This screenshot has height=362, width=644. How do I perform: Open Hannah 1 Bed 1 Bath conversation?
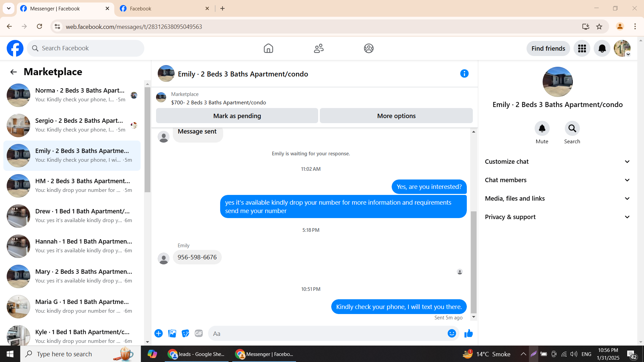tap(72, 246)
